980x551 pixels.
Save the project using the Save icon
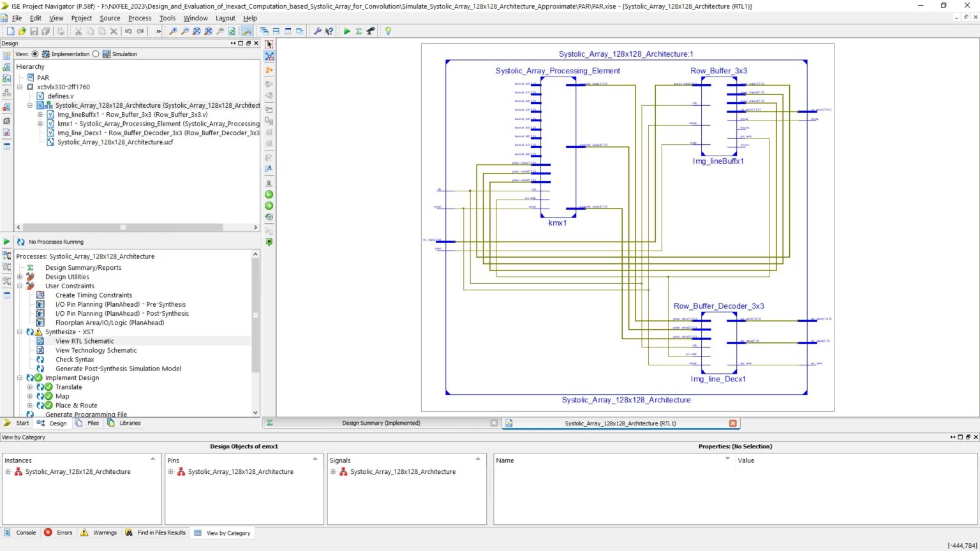tap(34, 31)
